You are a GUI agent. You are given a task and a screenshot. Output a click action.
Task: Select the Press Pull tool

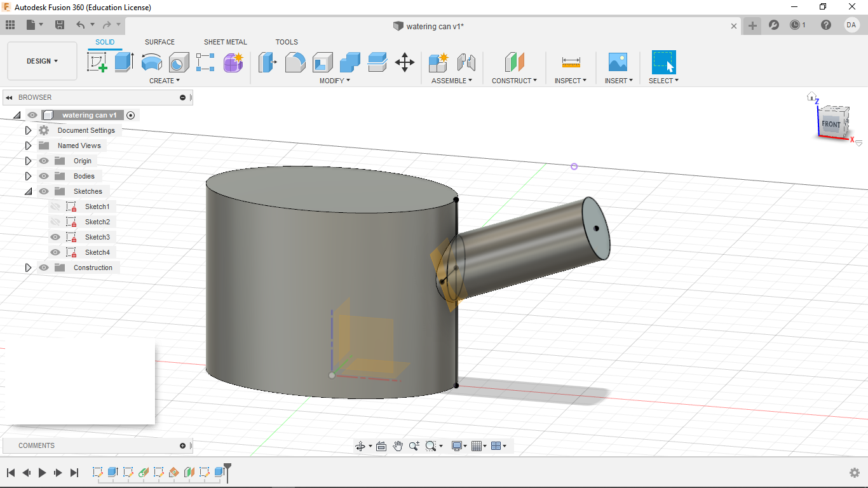(x=268, y=62)
